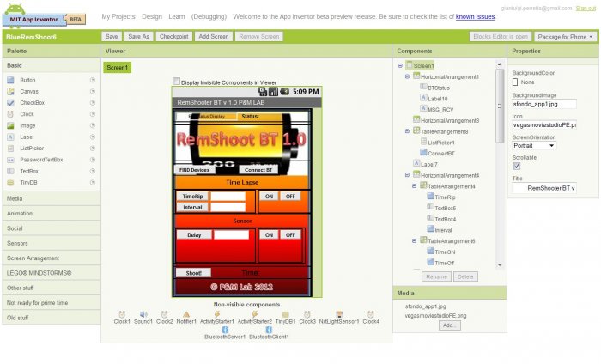
Task: Click the Screen1 viewer button
Action: (118, 68)
